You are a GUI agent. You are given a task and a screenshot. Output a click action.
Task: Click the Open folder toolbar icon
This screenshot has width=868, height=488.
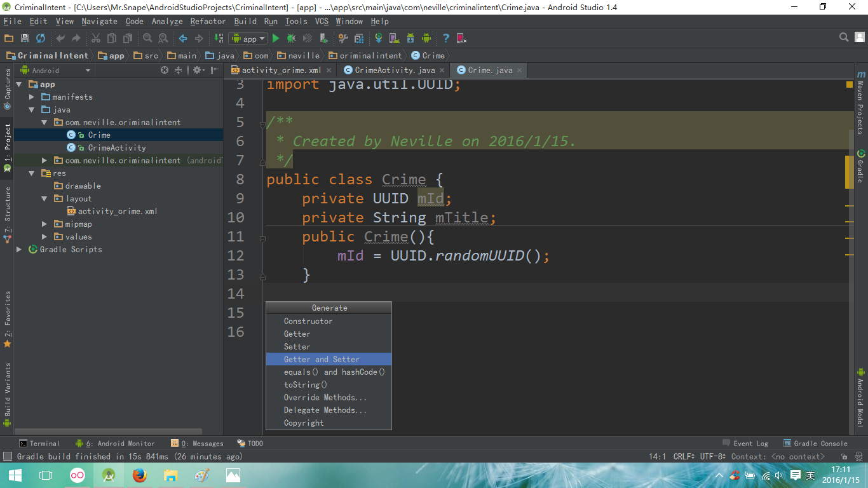(9, 38)
